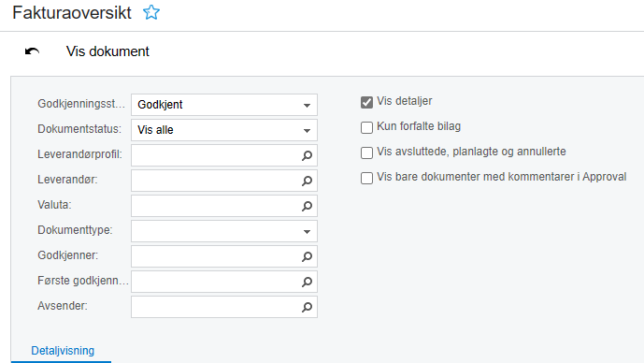This screenshot has width=644, height=363.
Task: Check Vis bare dokumenter med kommentarer
Action: click(366, 178)
